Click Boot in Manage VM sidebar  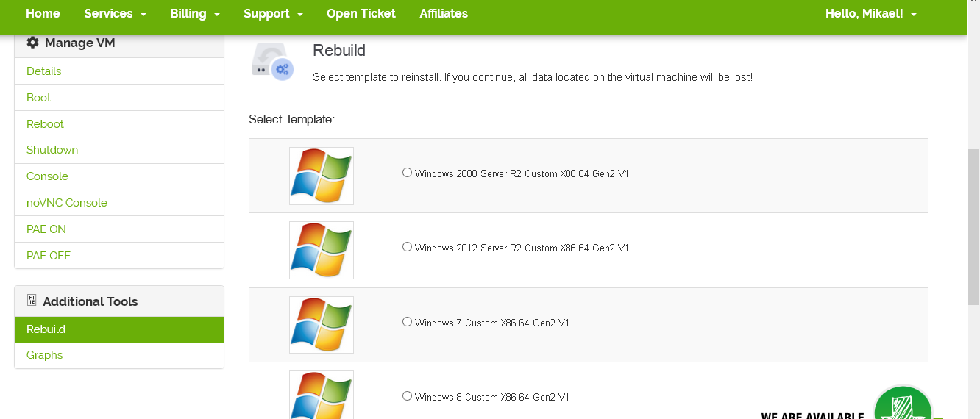click(119, 98)
